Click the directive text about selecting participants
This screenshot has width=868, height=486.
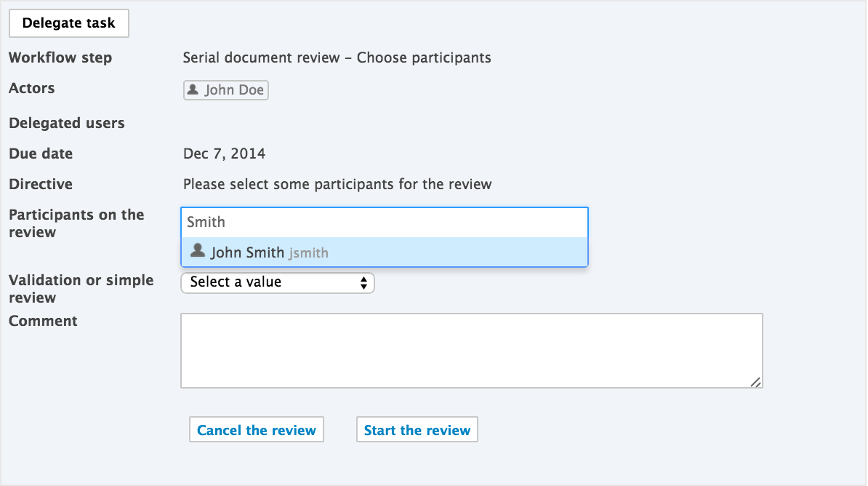click(337, 184)
